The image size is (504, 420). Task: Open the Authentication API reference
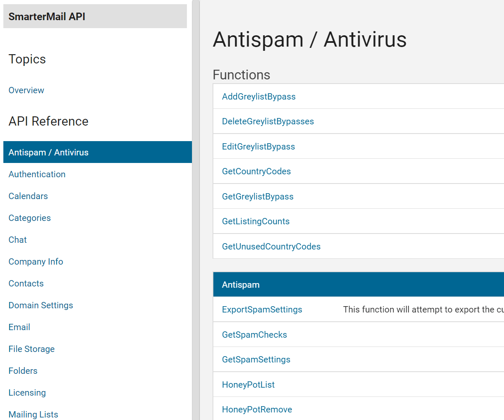coord(37,174)
